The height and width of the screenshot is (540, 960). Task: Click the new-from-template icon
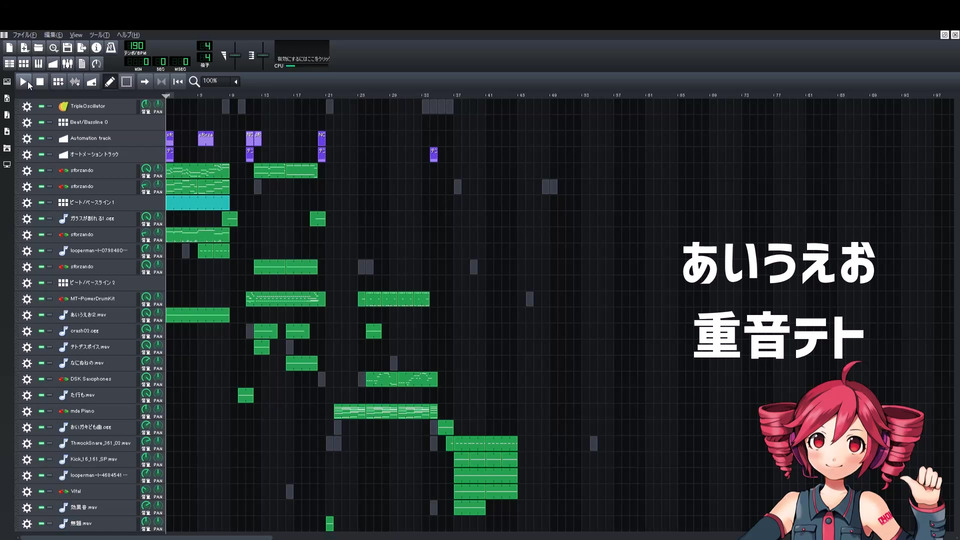[24, 48]
